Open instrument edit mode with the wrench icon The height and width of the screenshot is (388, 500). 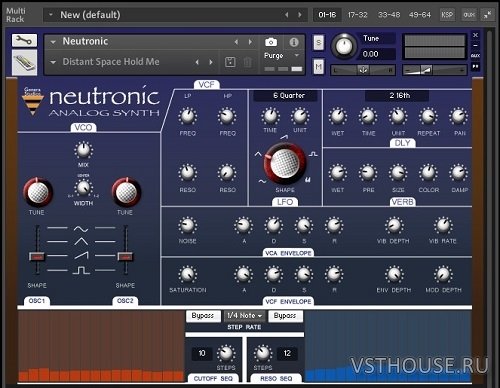(x=24, y=41)
